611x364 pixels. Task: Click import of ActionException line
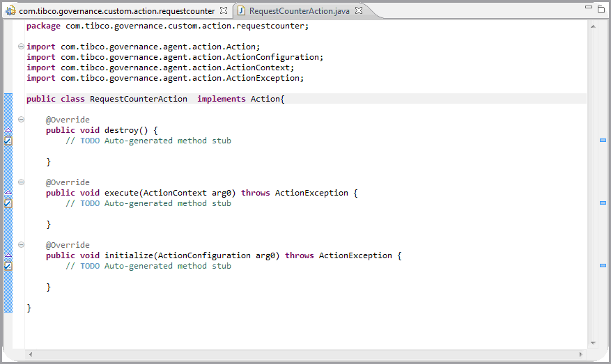click(165, 78)
